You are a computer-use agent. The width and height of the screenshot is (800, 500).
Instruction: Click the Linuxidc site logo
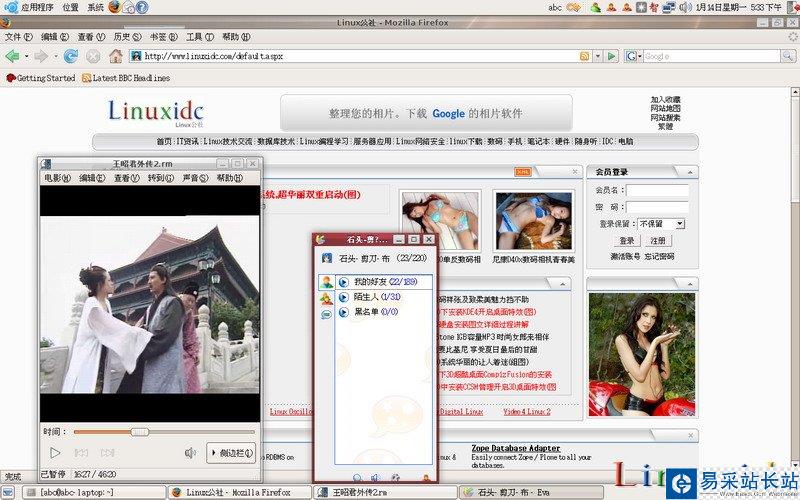tap(156, 112)
